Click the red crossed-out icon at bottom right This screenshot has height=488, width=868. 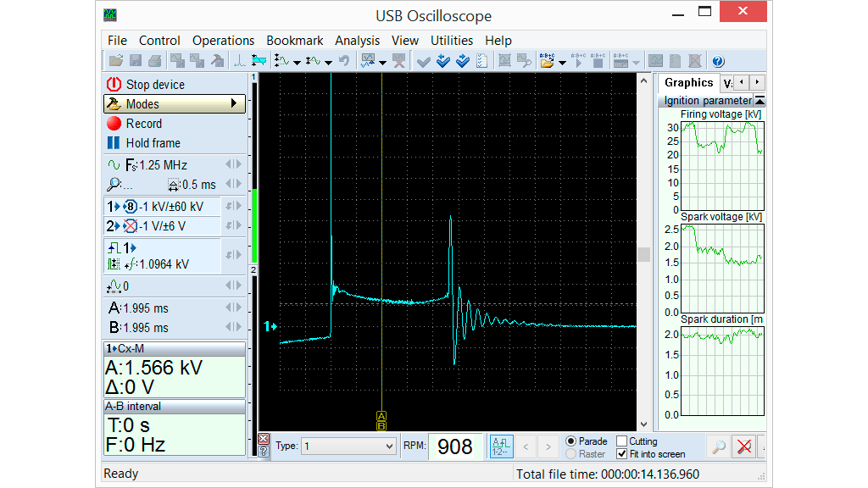[x=743, y=447]
